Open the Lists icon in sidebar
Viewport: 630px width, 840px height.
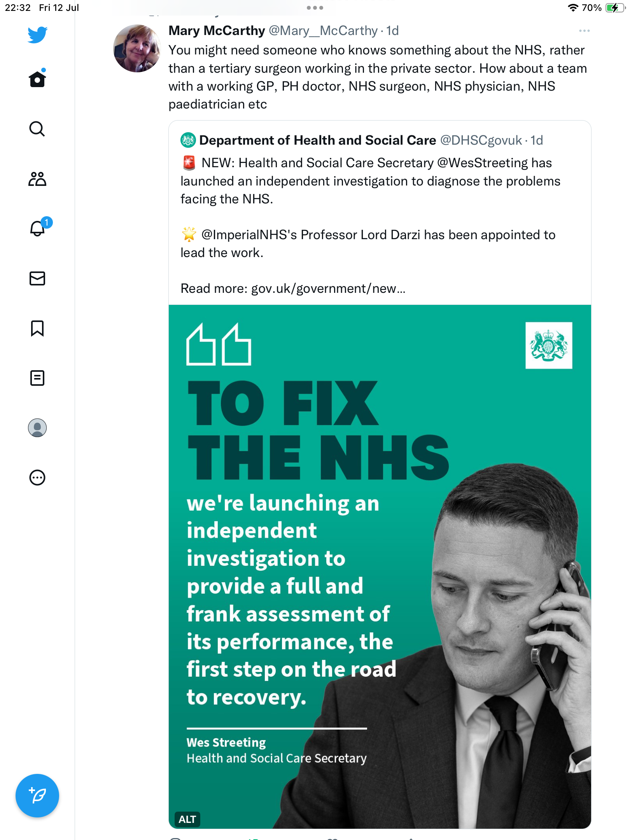(x=37, y=378)
